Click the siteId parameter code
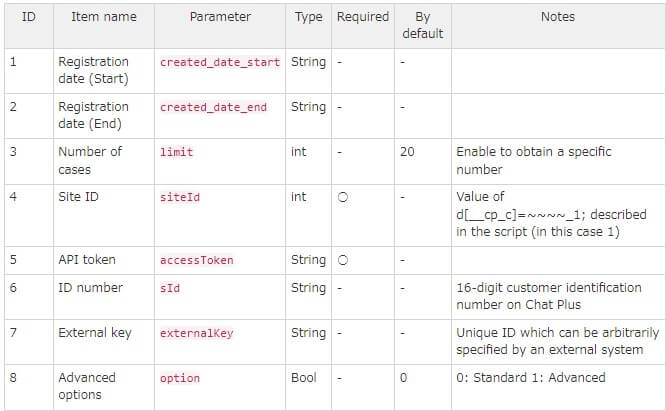Screen dimensions: 666x411 (180, 197)
